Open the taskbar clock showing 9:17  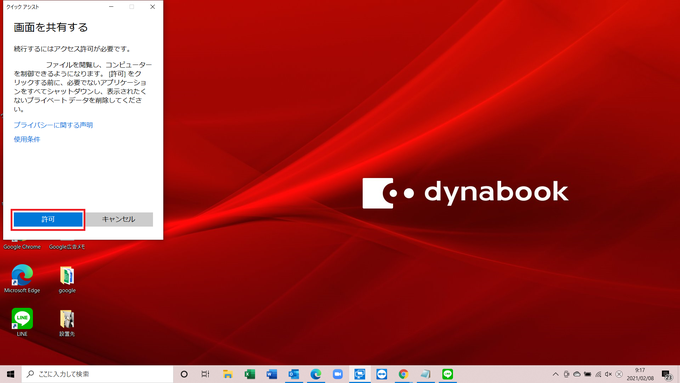pos(640,374)
